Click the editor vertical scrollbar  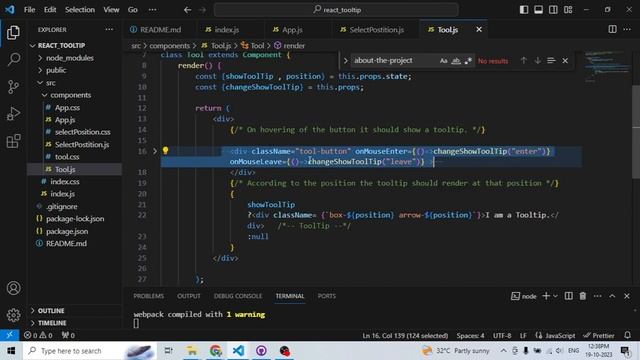coord(636,131)
